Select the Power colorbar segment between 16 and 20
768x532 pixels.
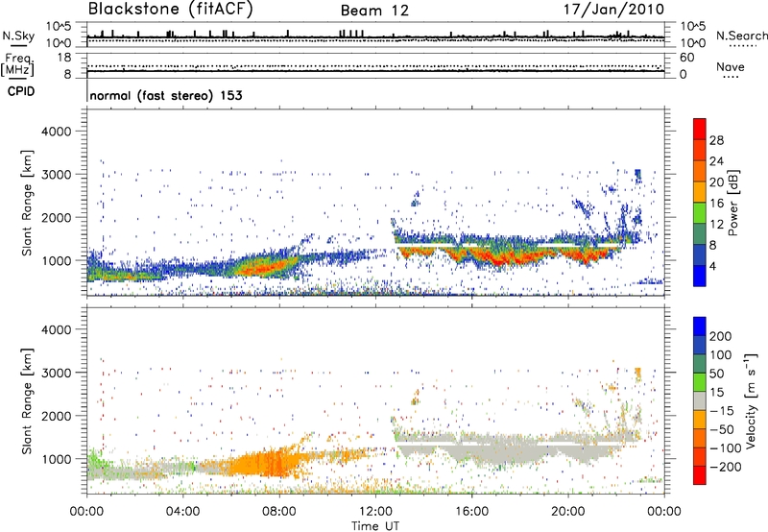(x=700, y=192)
